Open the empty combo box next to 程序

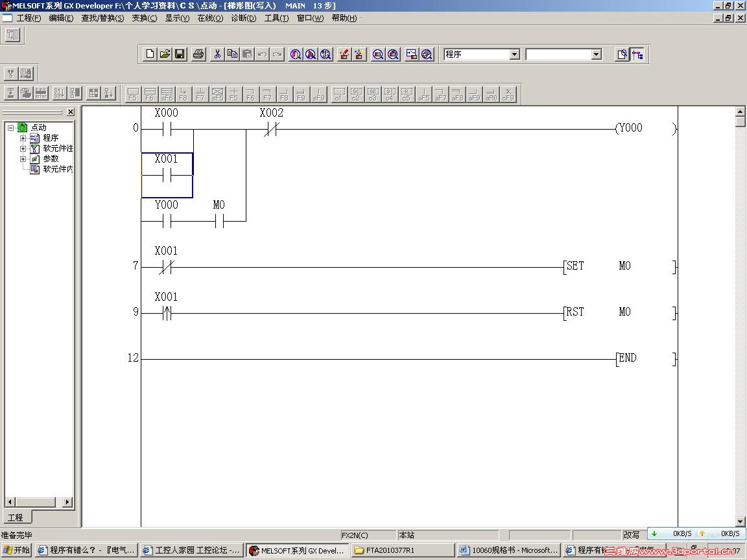coord(597,54)
